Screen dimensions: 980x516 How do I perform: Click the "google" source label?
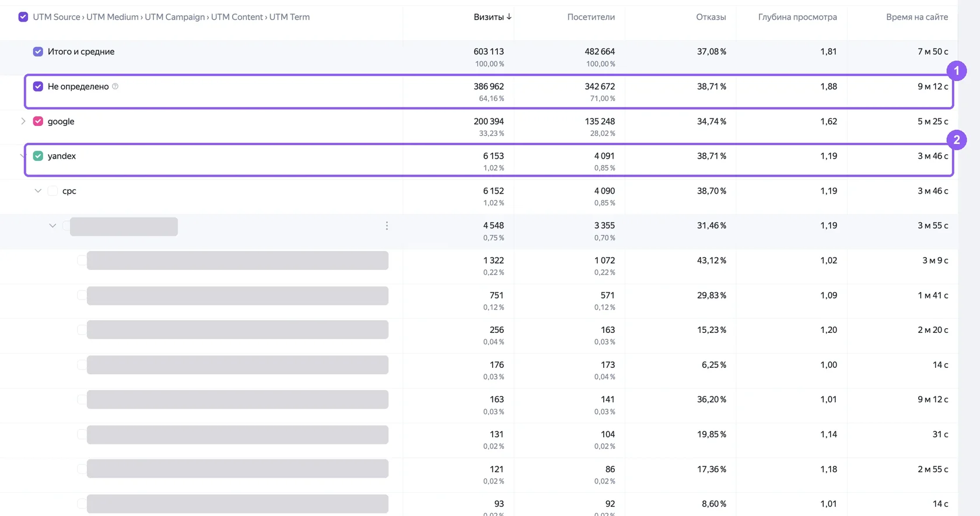[61, 121]
